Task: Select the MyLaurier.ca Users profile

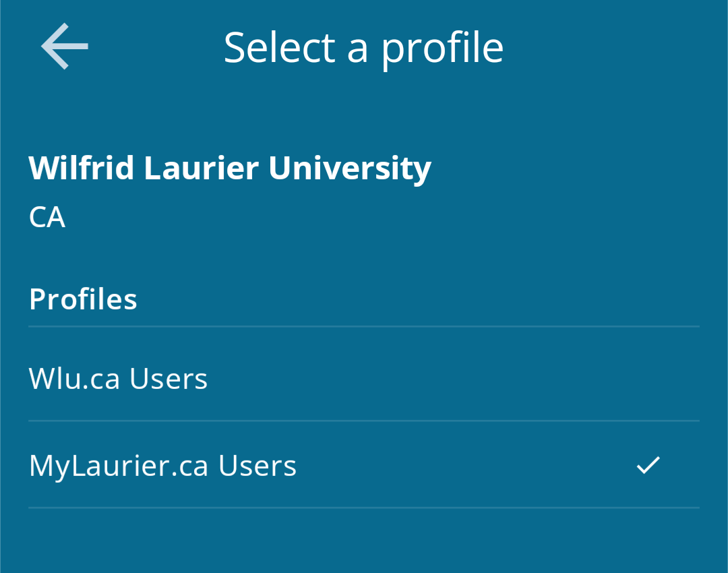Action: click(162, 466)
